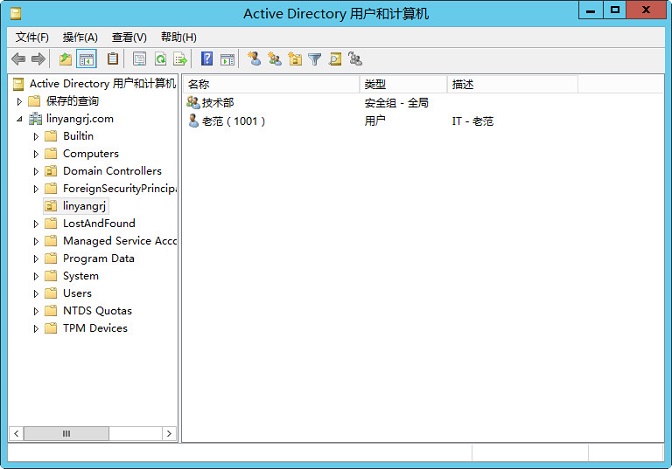Click the IT - 老范 description cell
672x469 pixels.
click(x=473, y=121)
